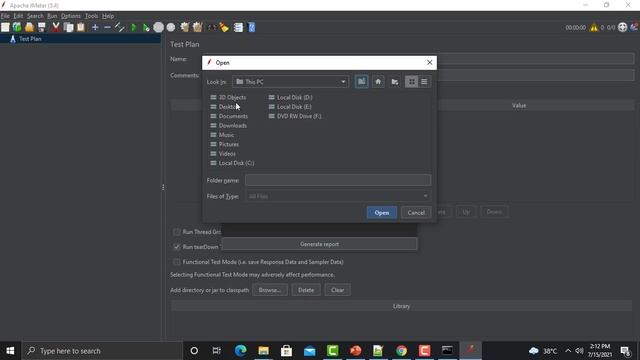Image resolution: width=640 pixels, height=360 pixels.
Task: Select DVD RW Drive (F:)
Action: 295,116
